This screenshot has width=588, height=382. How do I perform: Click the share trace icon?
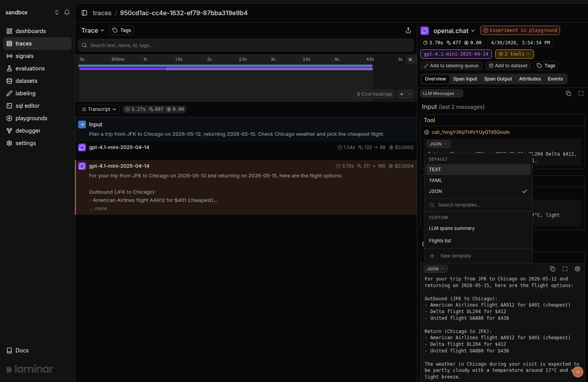click(408, 30)
